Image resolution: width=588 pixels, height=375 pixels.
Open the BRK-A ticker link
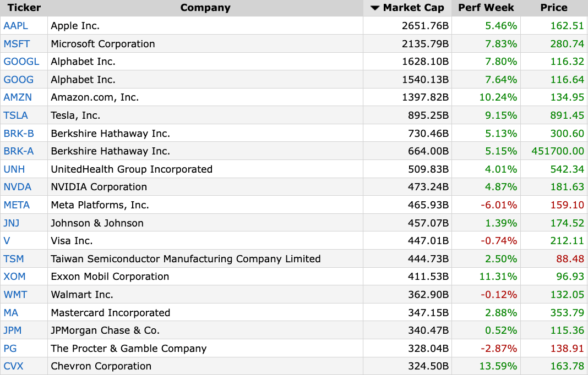coord(18,151)
